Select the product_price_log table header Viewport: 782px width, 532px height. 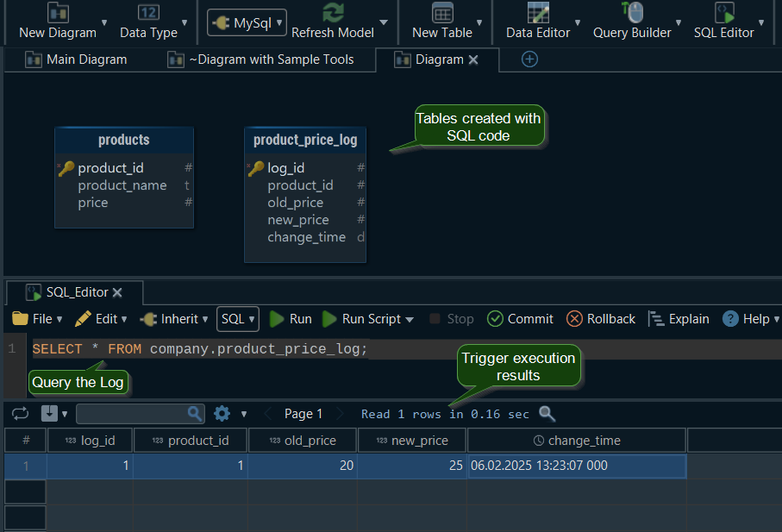[305, 140]
